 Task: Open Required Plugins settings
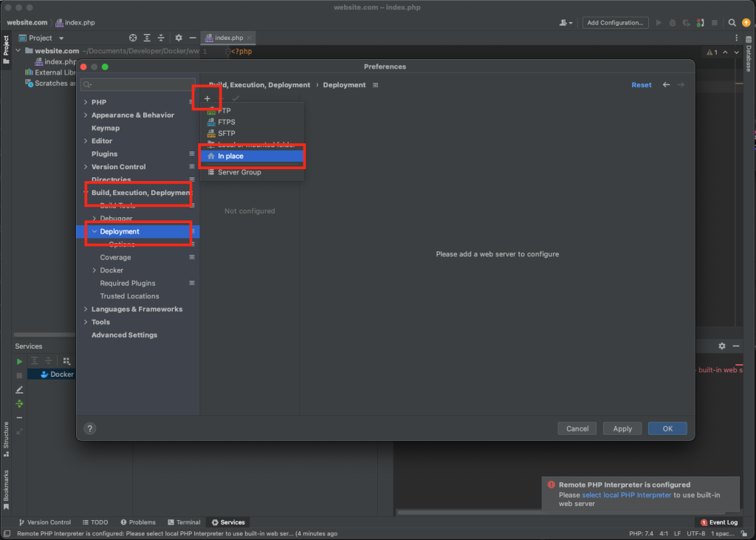pos(128,283)
